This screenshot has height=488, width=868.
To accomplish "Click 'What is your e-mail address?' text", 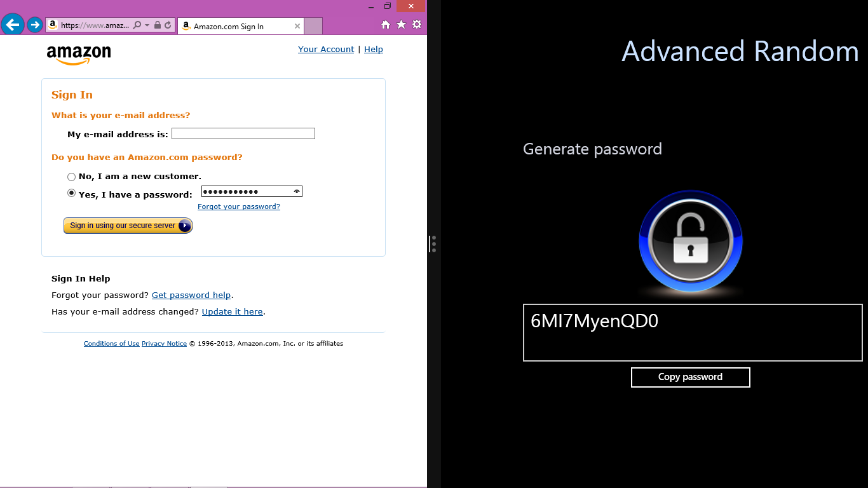I will click(x=121, y=115).
